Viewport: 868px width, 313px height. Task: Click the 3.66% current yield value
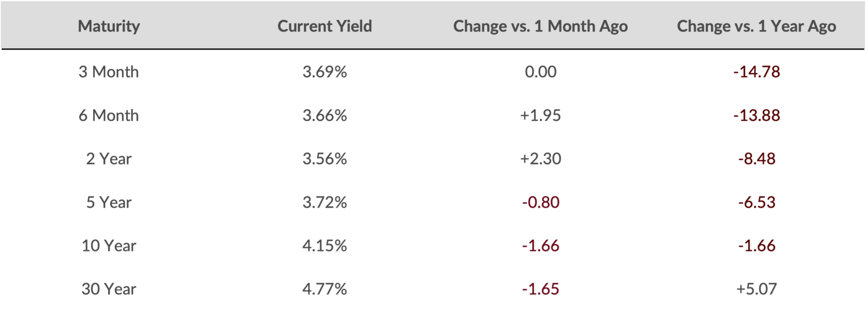pos(325,115)
